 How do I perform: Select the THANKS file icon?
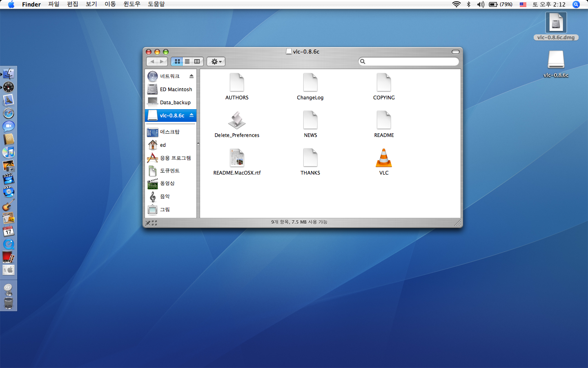pos(310,158)
